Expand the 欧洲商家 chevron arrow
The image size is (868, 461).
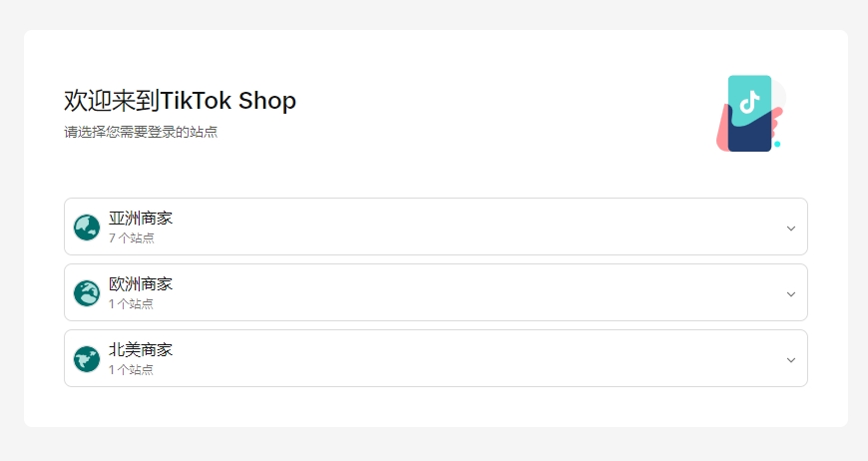(791, 293)
